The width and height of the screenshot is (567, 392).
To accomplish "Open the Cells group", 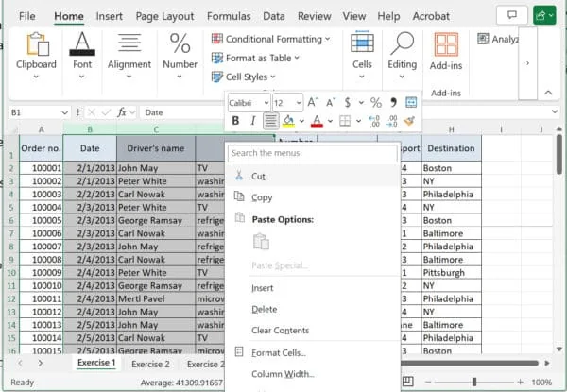I will click(x=362, y=56).
